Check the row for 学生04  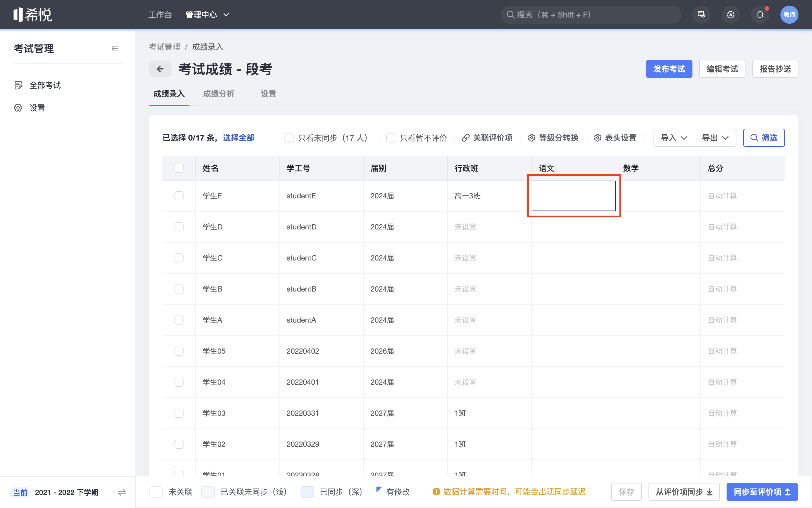pyautogui.click(x=179, y=382)
